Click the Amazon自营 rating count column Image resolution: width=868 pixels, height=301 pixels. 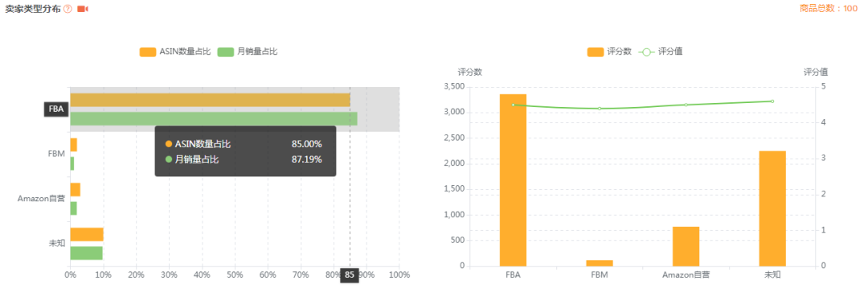click(686, 246)
